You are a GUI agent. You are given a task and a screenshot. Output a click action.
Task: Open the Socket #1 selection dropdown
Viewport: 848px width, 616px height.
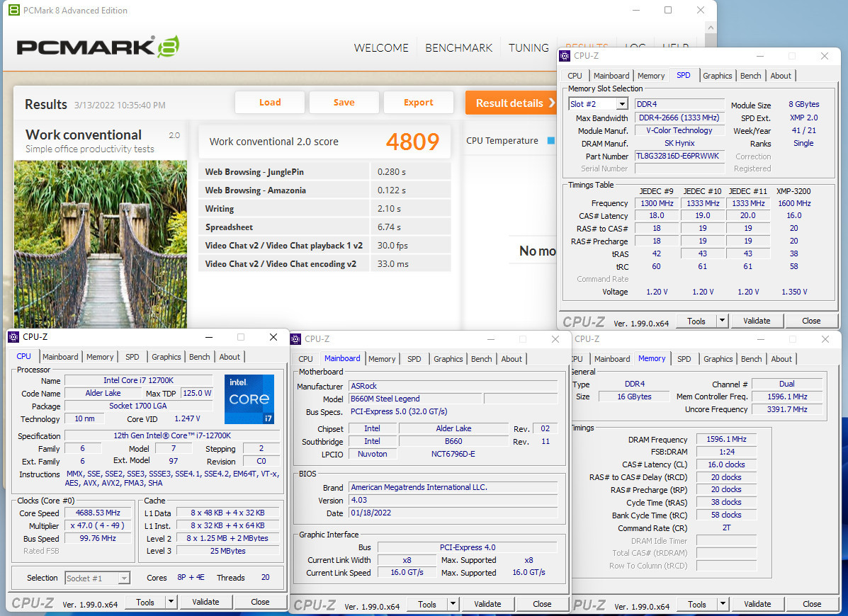point(125,578)
